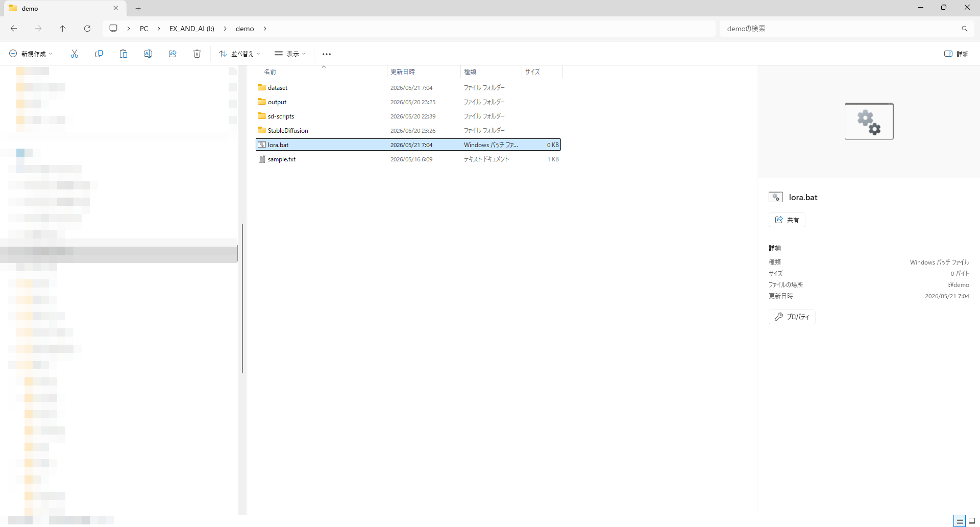Select the sample.txt file name
The height and width of the screenshot is (527, 980).
tap(282, 159)
